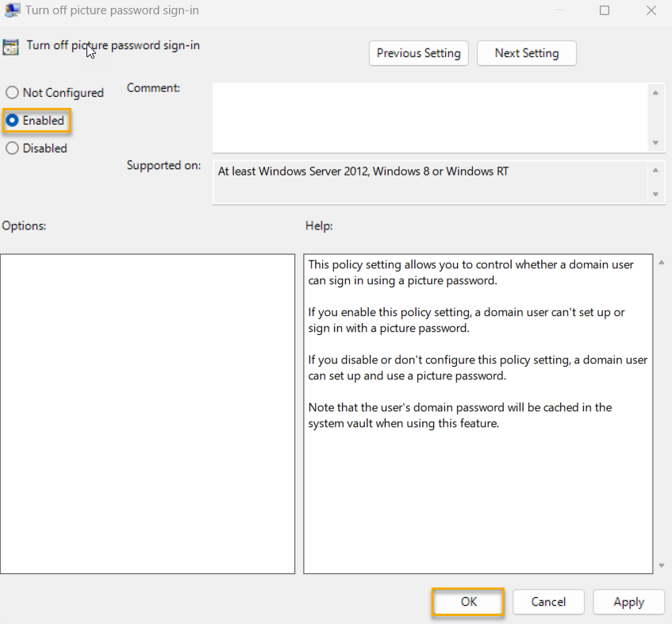The image size is (672, 624).
Task: Select the Enabled radio button
Action: pyautogui.click(x=12, y=120)
